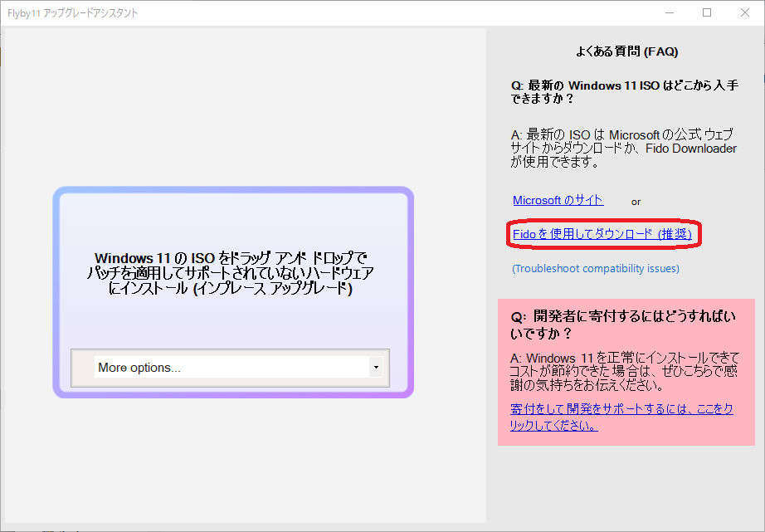
Task: Click the Flyby11 アップグレードアシスタント window title
Action: pos(73,13)
